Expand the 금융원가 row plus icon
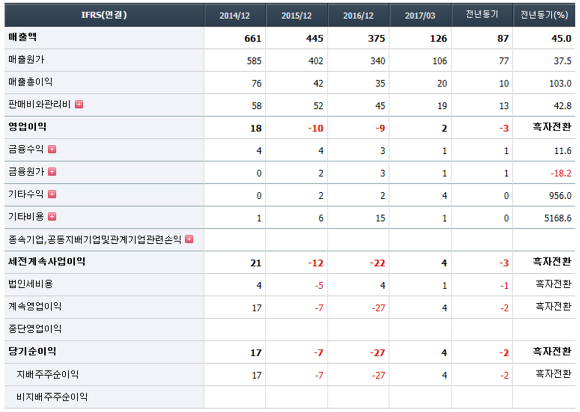This screenshot has width=580, height=412. click(52, 172)
